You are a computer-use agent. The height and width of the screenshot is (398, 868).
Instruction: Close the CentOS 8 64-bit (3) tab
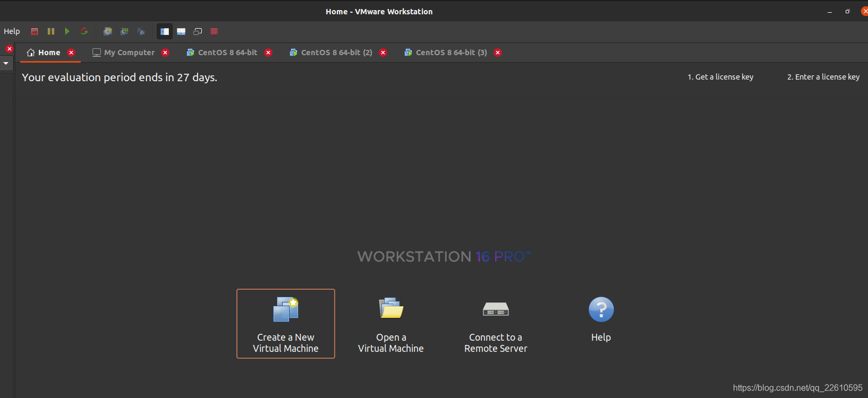pos(498,53)
